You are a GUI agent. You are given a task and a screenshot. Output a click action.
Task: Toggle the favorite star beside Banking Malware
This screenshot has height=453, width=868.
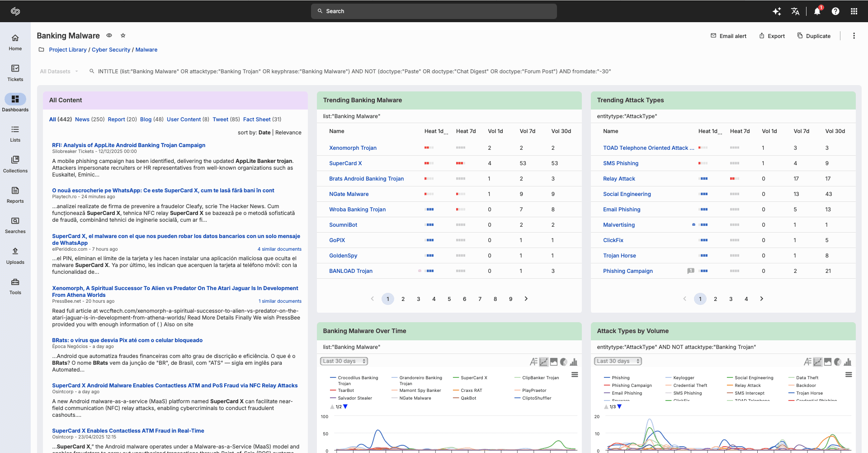point(123,35)
